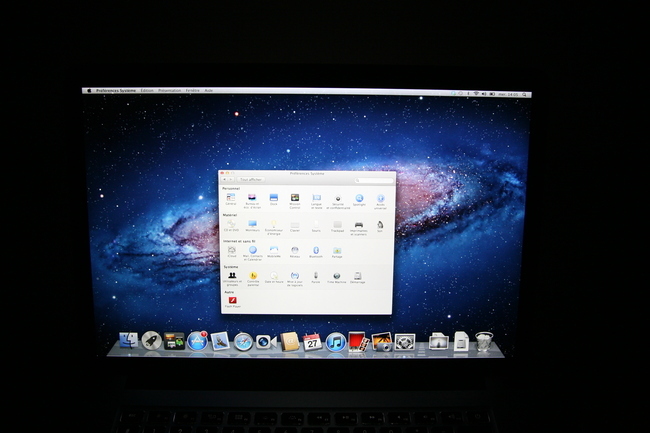This screenshot has width=650, height=433.
Task: Open the Bluetooth preference pane
Action: pos(316,252)
